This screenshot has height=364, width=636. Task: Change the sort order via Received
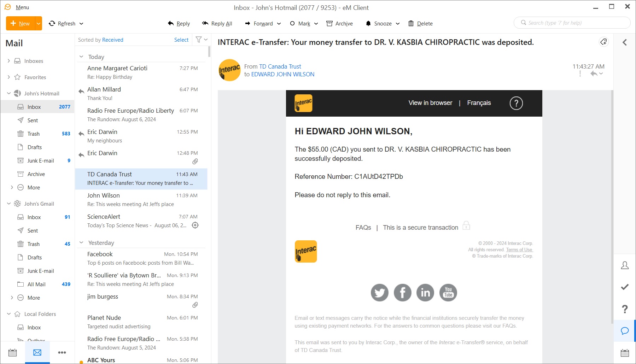tap(113, 40)
